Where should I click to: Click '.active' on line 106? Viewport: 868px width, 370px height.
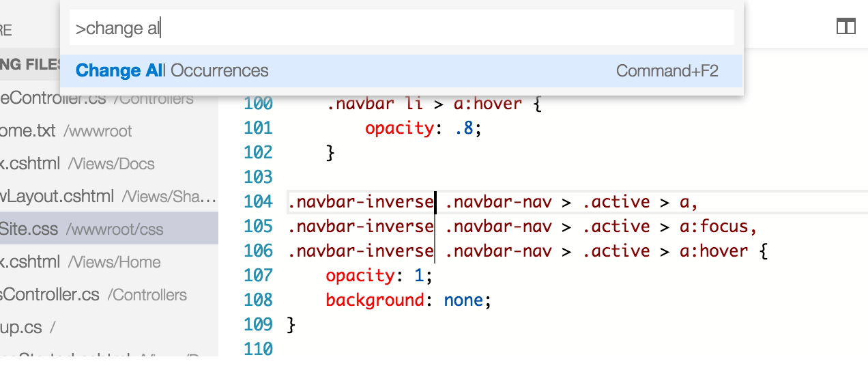click(x=616, y=251)
